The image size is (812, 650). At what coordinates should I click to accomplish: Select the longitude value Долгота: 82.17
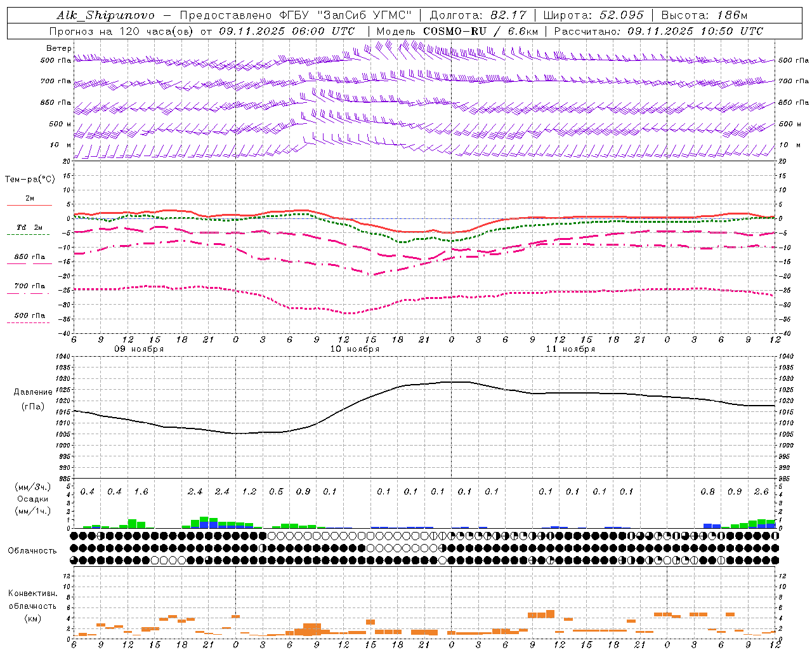click(478, 15)
